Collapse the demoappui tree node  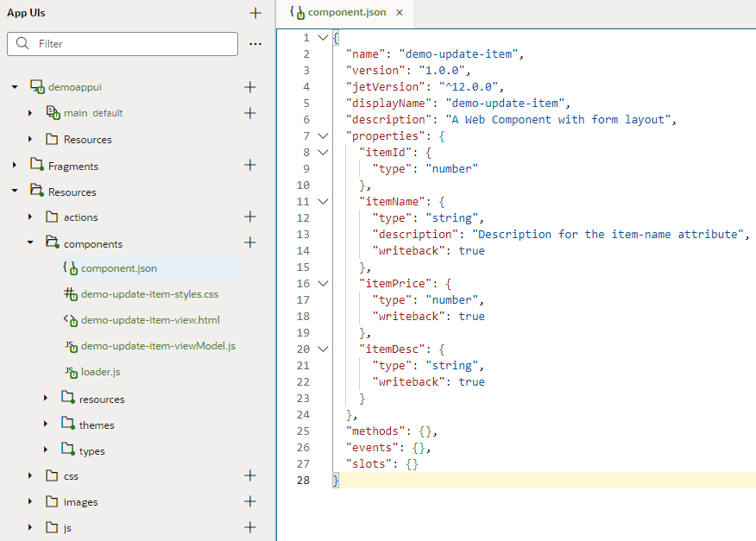click(x=12, y=86)
